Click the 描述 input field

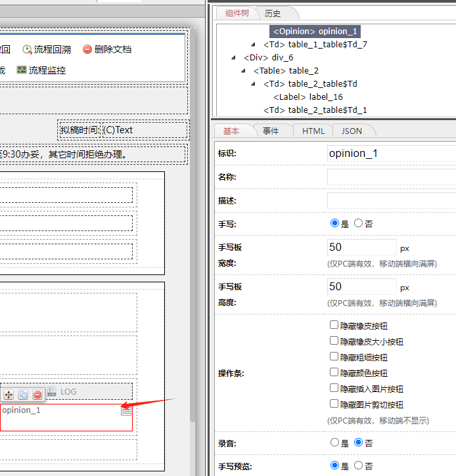392,200
